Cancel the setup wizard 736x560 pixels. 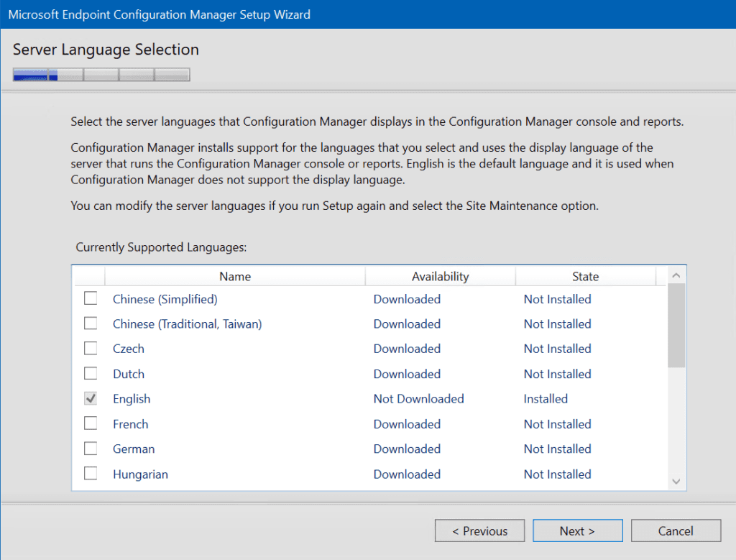[676, 531]
